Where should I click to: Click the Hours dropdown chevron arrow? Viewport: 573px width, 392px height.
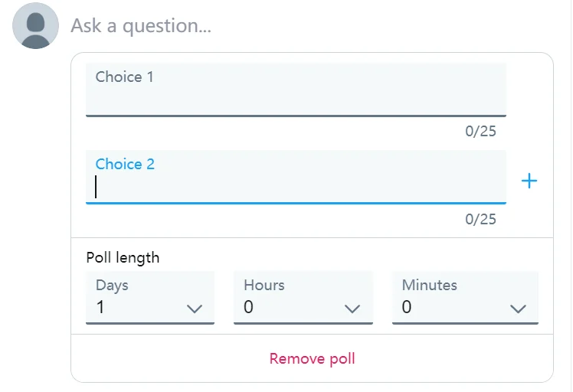click(352, 309)
